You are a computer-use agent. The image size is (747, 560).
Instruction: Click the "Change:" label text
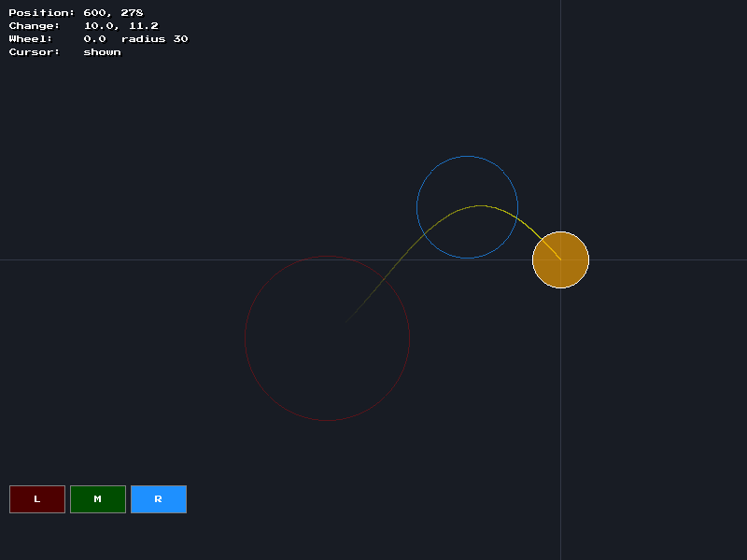pos(35,26)
